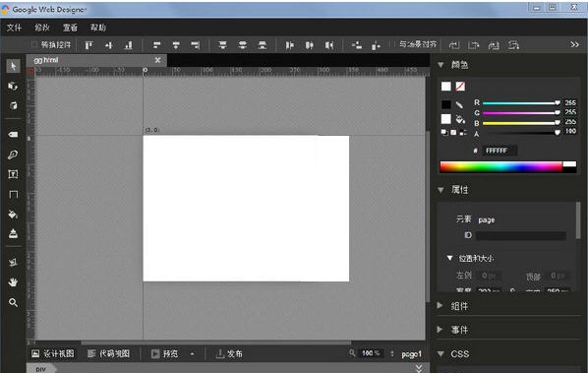
Task: Click the align right edges icon
Action: click(196, 45)
